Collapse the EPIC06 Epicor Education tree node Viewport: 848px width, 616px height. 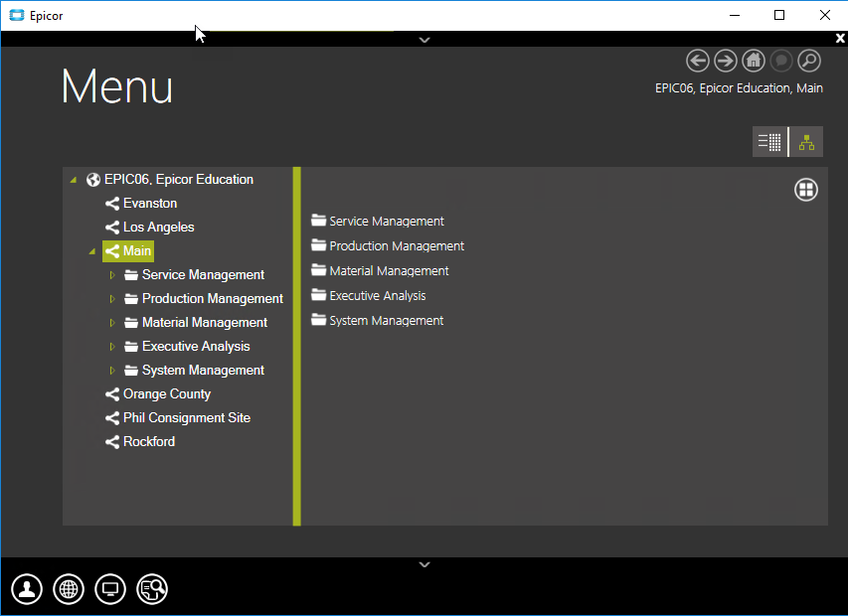coord(74,180)
